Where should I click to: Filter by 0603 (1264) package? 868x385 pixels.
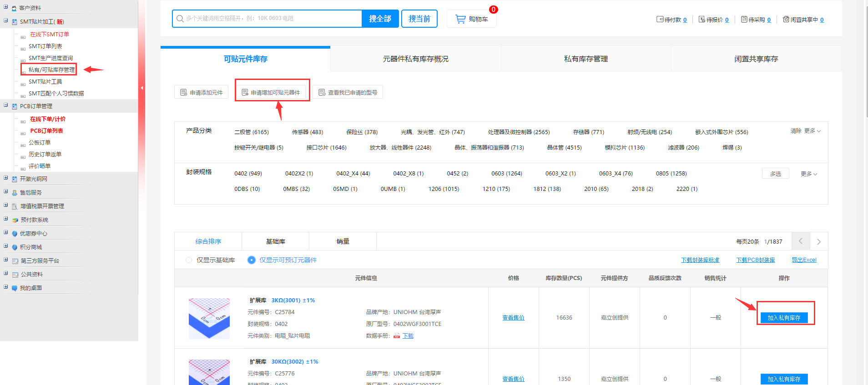(507, 174)
